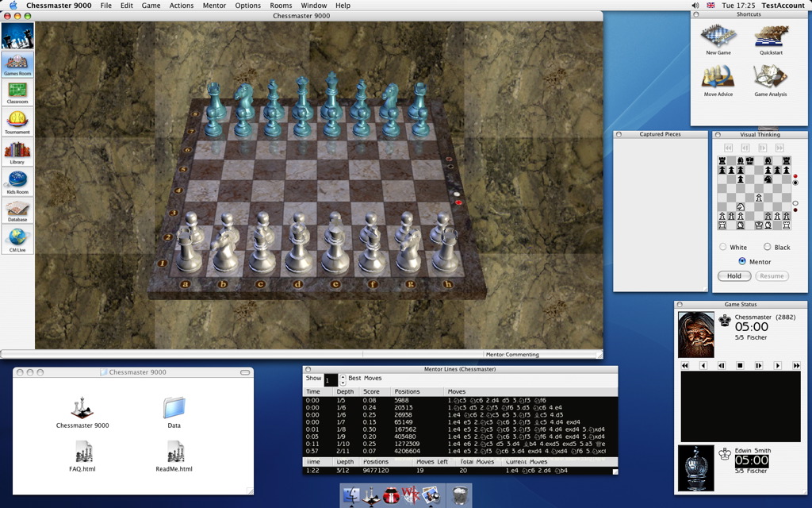Click the TestAccount user menu
Image resolution: width=812 pixels, height=508 pixels.
783,6
